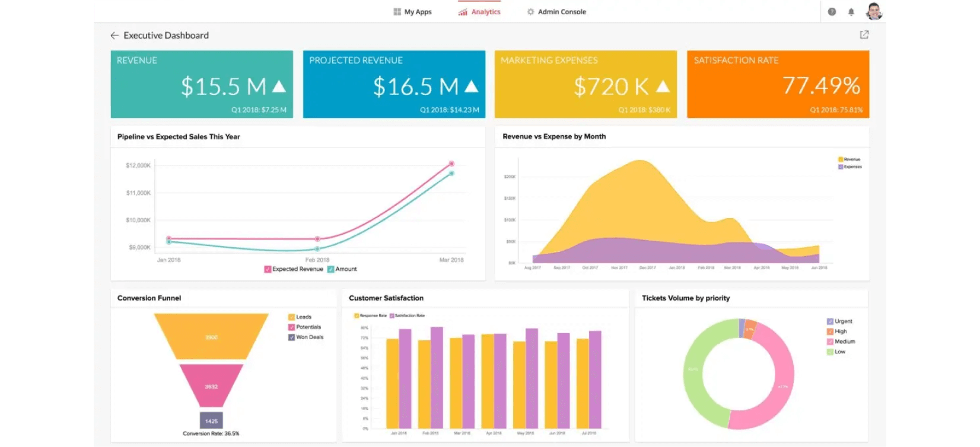
Task: Open the user profile avatar
Action: [x=874, y=11]
